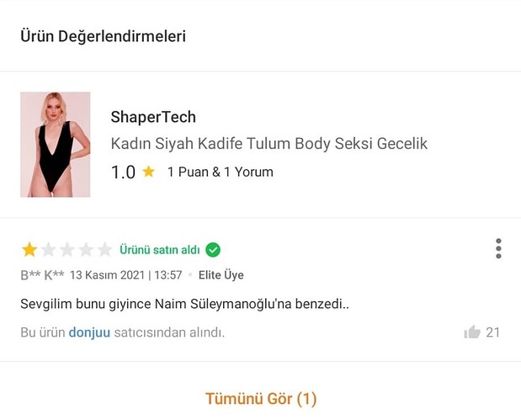
Task: Click the thumbs up like icon
Action: click(x=471, y=332)
